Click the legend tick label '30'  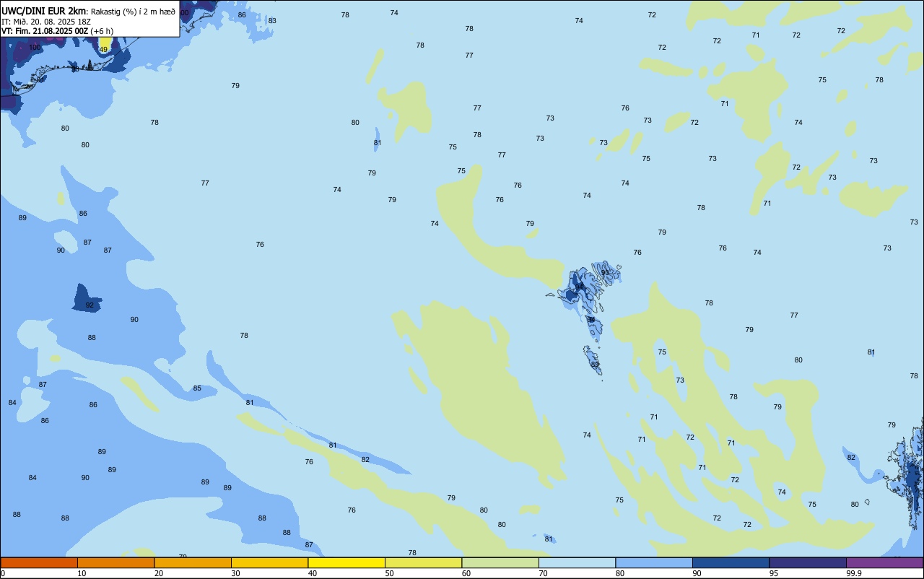point(235,573)
